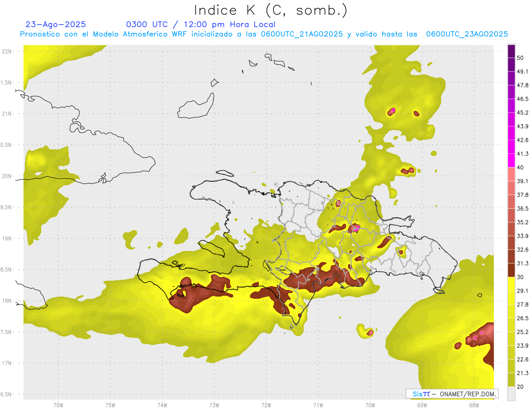Click legend value '27.8'

[522, 305]
